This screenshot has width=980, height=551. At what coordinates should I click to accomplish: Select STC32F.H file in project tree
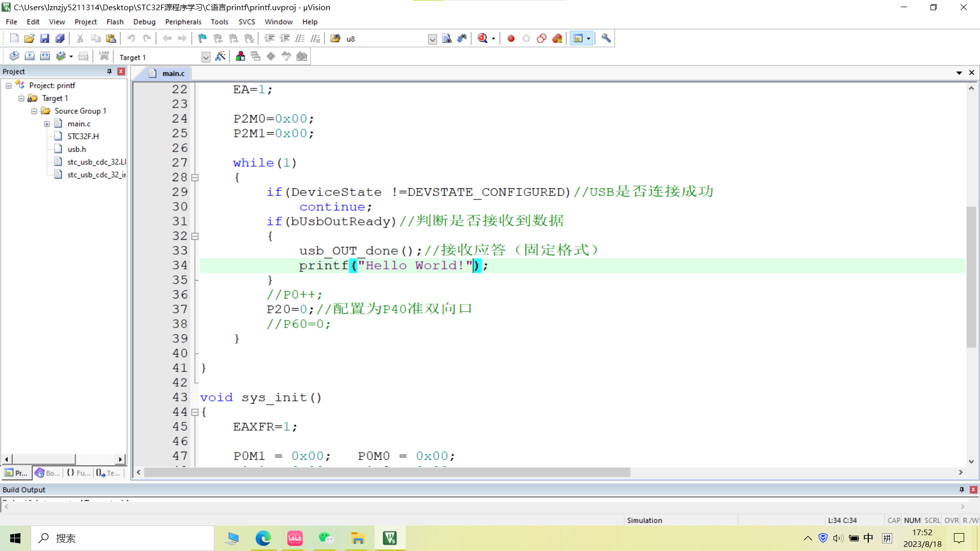pos(83,136)
